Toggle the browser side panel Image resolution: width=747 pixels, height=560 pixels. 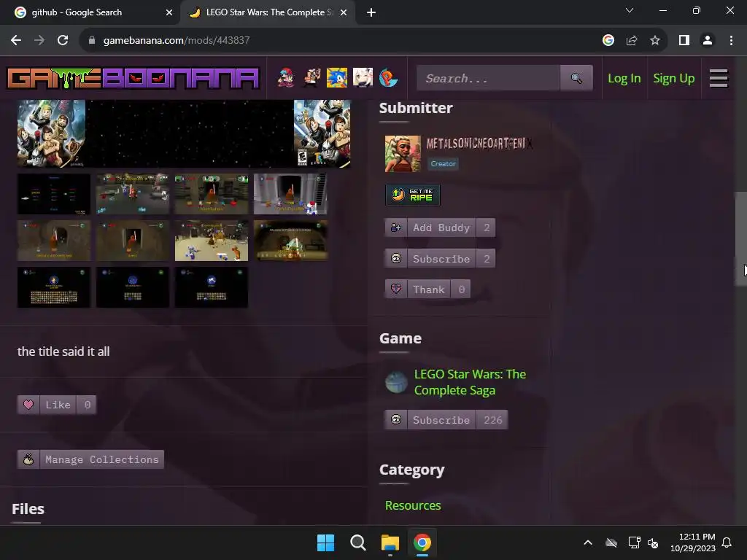coord(684,40)
